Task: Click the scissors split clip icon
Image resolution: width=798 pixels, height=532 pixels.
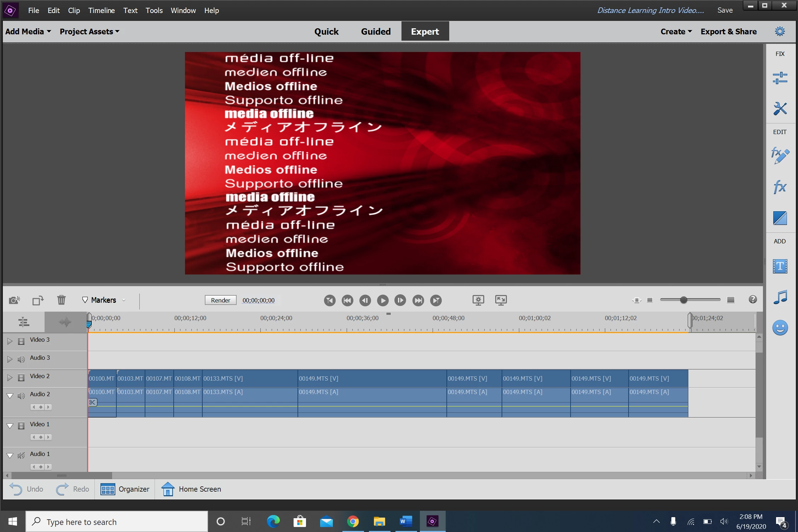Action: pyautogui.click(x=92, y=402)
